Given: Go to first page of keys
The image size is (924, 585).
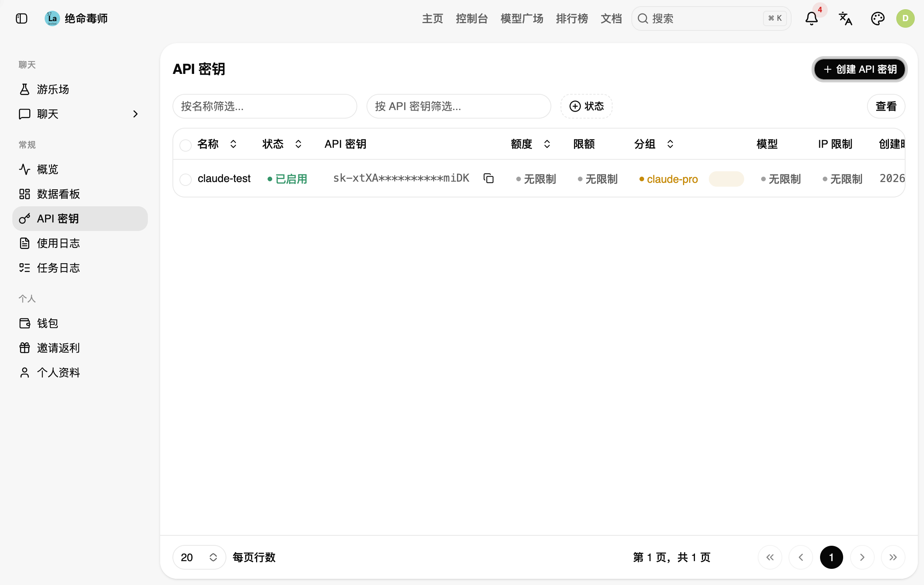Looking at the screenshot, I should pos(770,557).
